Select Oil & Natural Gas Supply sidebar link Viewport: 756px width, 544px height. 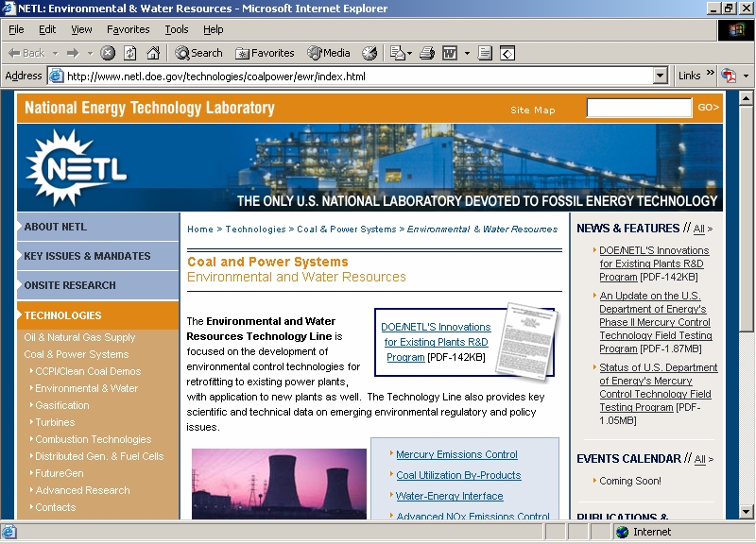coord(79,337)
